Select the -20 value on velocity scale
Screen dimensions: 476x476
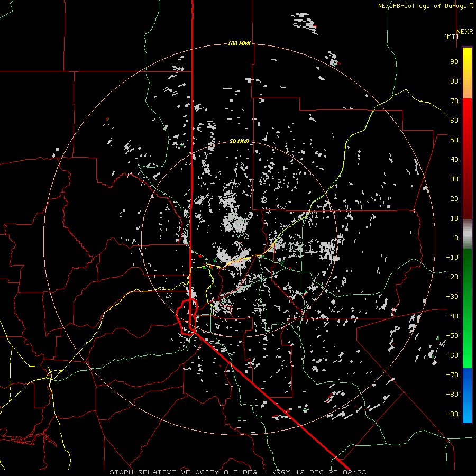(x=452, y=277)
